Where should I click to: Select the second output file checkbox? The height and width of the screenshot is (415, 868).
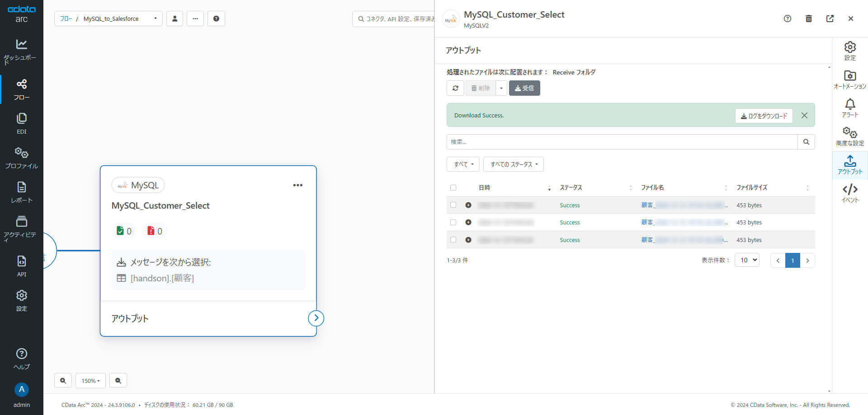click(453, 222)
